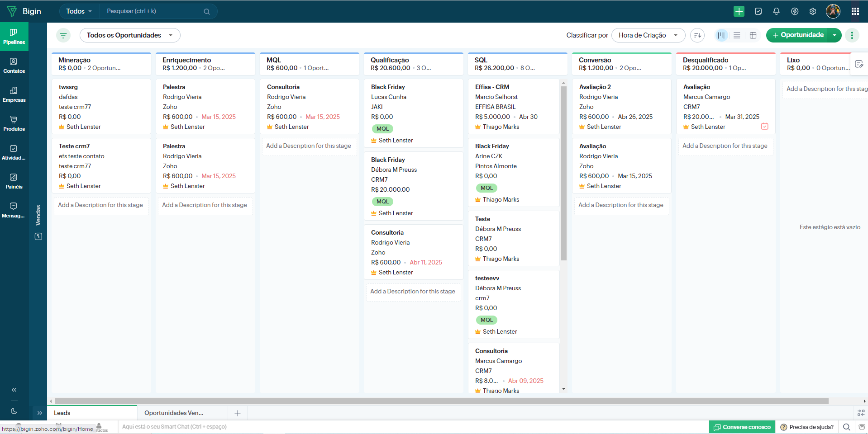This screenshot has width=868, height=434.
Task: Open the Hora de Criação sort dropdown
Action: coord(648,35)
